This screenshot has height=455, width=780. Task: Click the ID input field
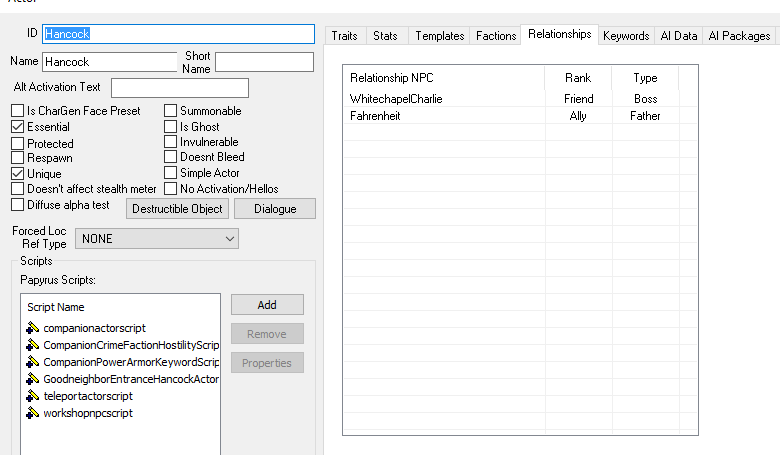pyautogui.click(x=179, y=34)
